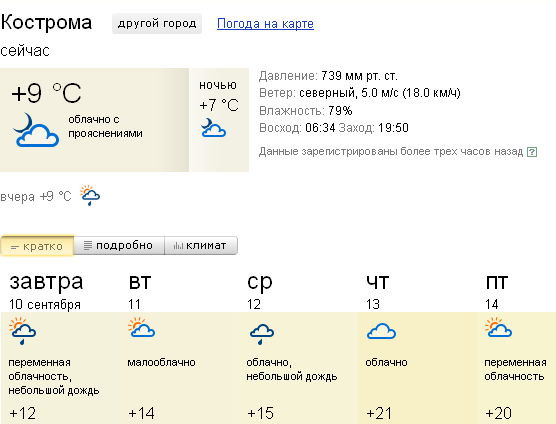
Task: Select the завтра 10 сентября heading
Action: tap(46, 292)
